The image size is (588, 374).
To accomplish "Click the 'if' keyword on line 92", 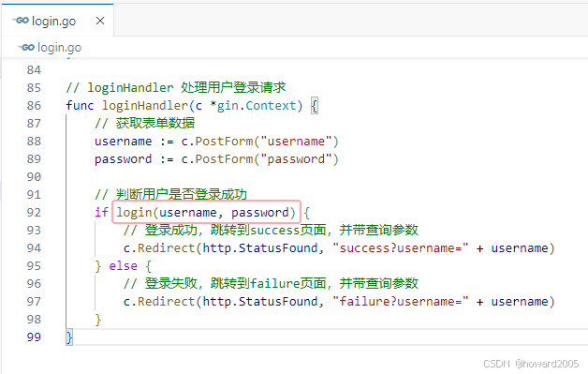I will click(101, 213).
